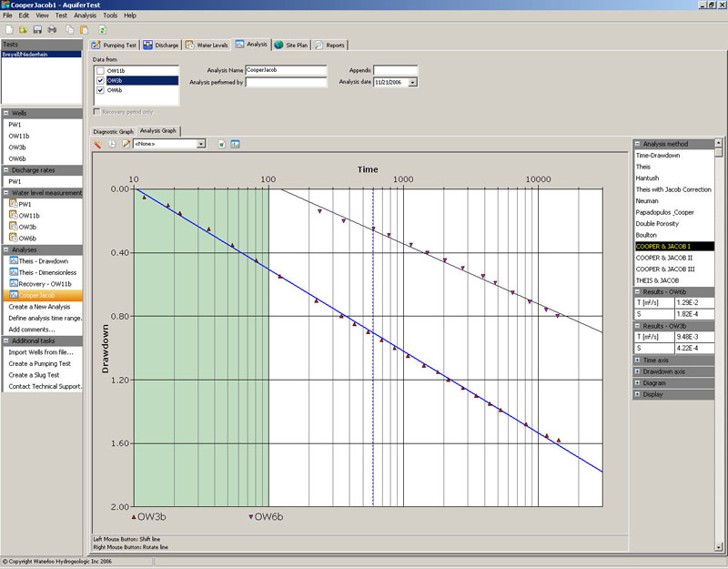Open the None curve dropdown above the graph
Image resolution: width=728 pixels, height=569 pixels.
(x=200, y=144)
